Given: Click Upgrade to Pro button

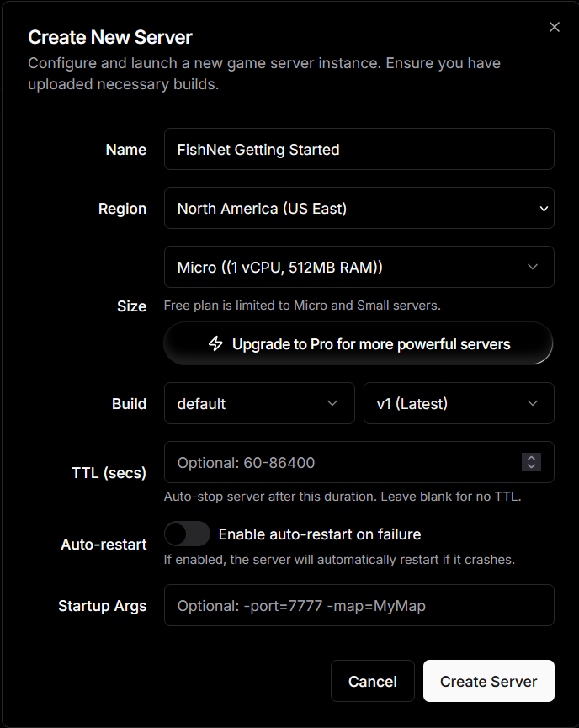Looking at the screenshot, I should 359,343.
